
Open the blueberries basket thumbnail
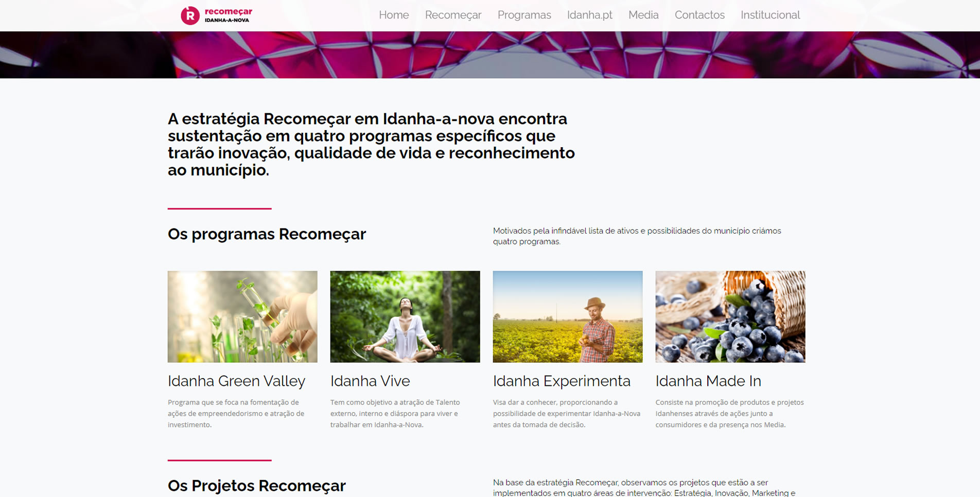[x=730, y=316]
